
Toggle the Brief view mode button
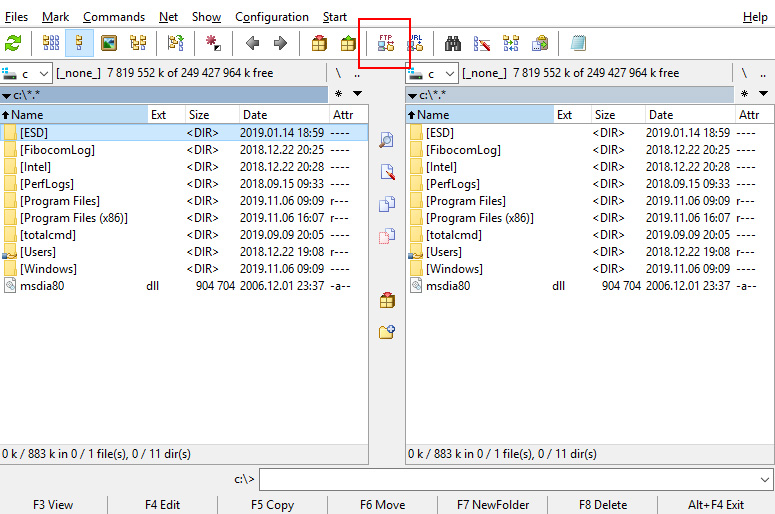[x=51, y=43]
